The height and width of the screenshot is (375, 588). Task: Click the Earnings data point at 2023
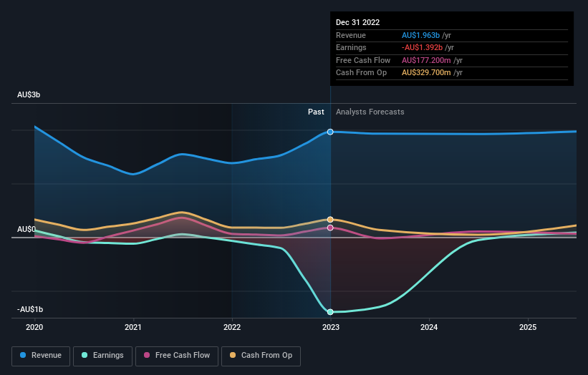click(x=330, y=312)
